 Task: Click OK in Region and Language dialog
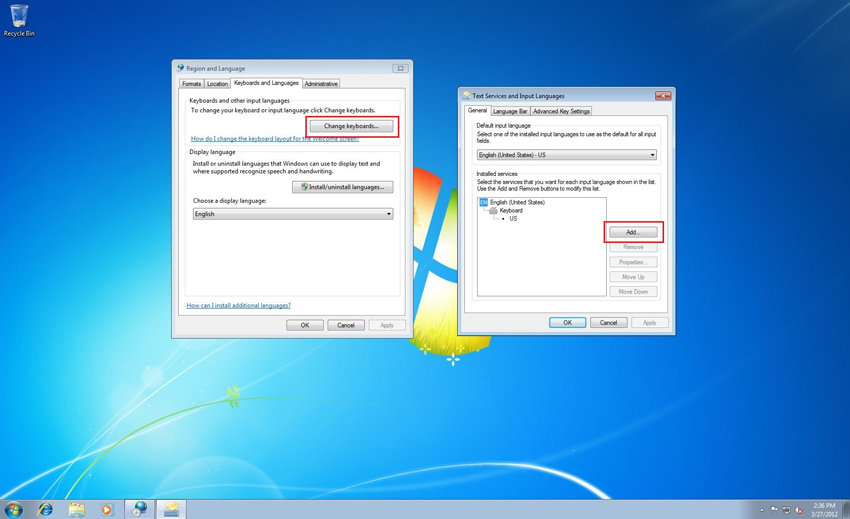tap(305, 325)
